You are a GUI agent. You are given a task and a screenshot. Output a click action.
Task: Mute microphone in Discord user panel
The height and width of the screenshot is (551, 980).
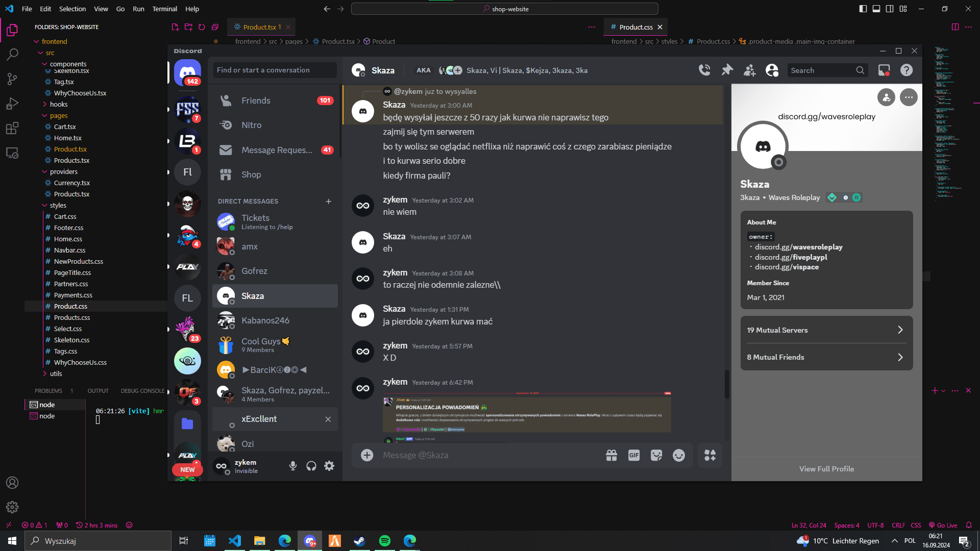(x=293, y=466)
